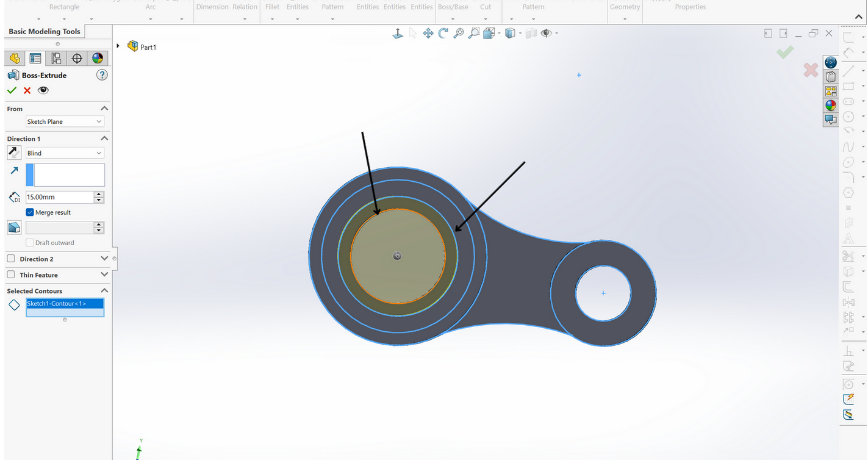The height and width of the screenshot is (460, 868).
Task: Open Boss-Extrude help question mark
Action: click(x=102, y=75)
